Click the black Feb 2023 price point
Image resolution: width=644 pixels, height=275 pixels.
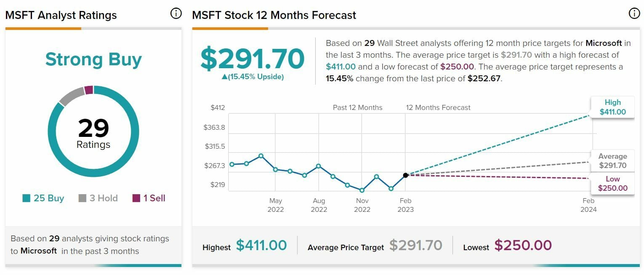pyautogui.click(x=405, y=175)
